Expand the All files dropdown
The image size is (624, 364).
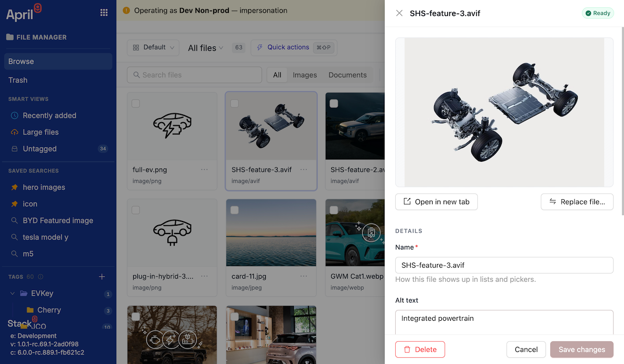point(205,48)
